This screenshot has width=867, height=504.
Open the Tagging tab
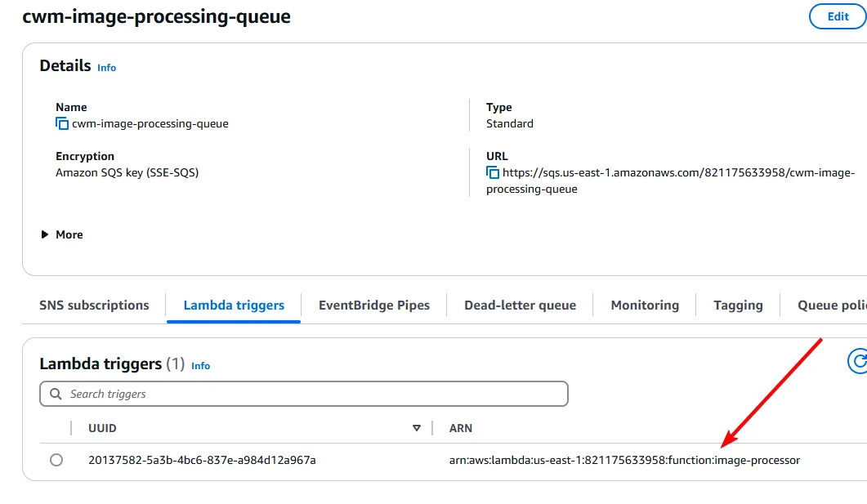pos(737,305)
